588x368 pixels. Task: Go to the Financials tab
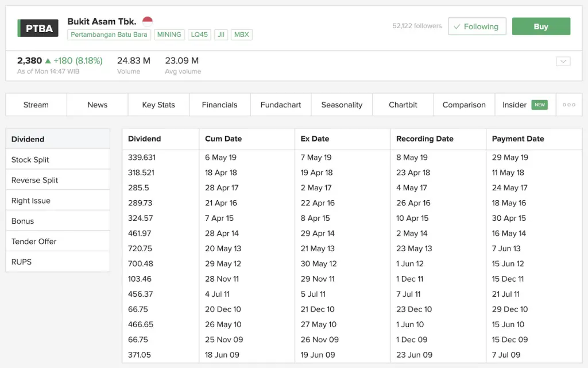(x=219, y=105)
